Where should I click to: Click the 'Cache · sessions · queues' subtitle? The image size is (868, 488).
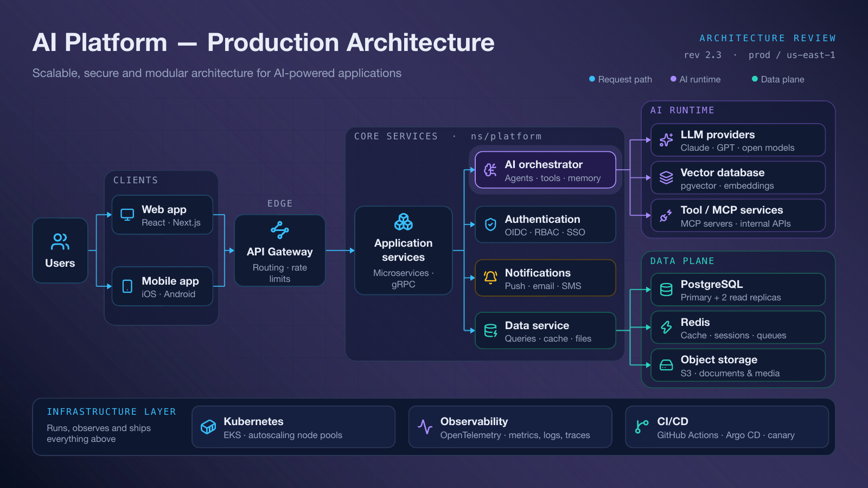pyautogui.click(x=733, y=335)
